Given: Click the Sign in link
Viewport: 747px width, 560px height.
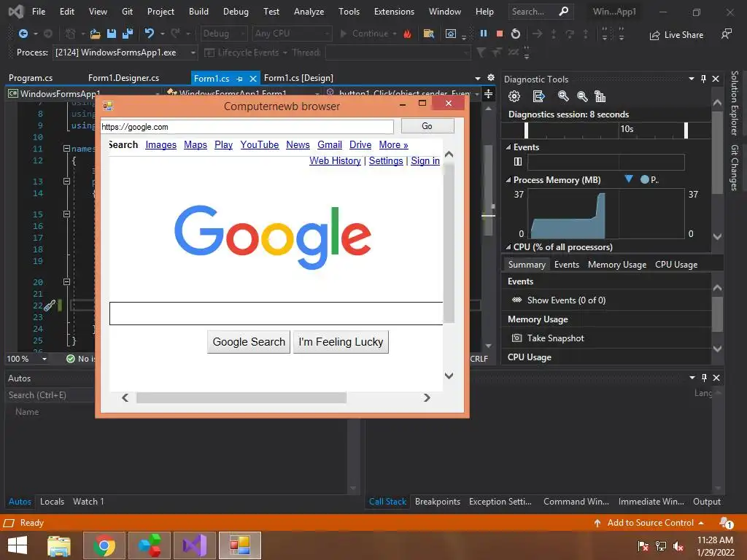Looking at the screenshot, I should (425, 161).
